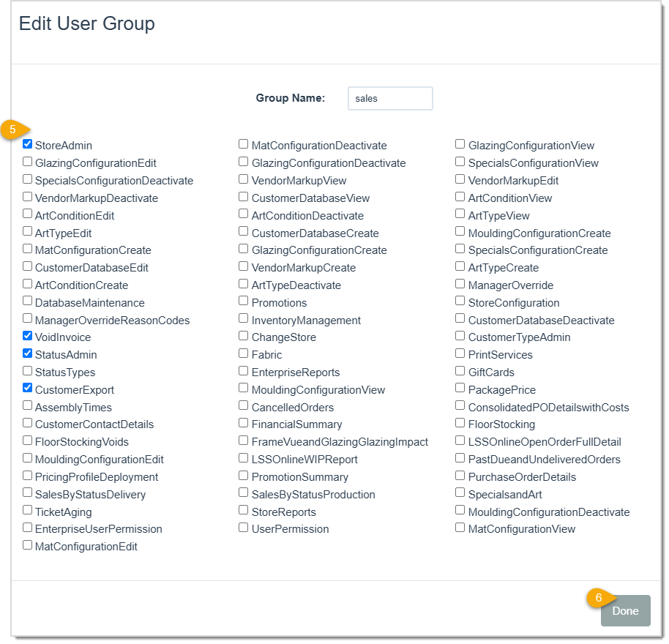
Task: Enable the Promotions permission
Action: coord(243,302)
